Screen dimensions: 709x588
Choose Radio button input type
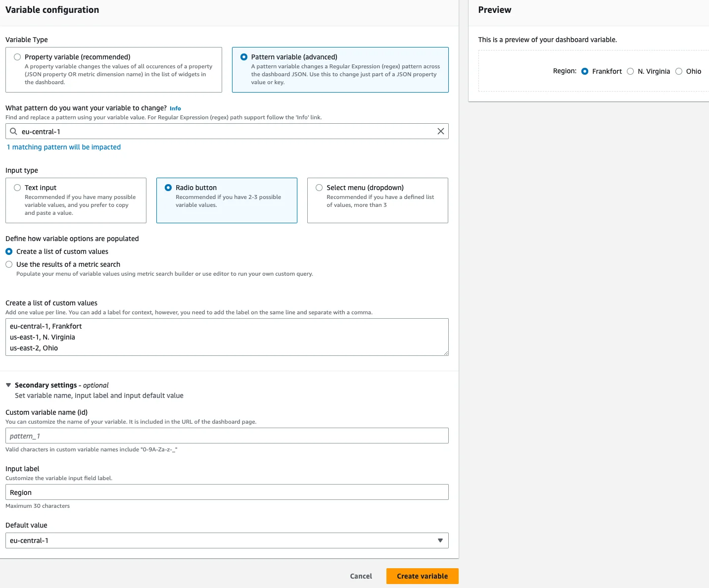(168, 188)
